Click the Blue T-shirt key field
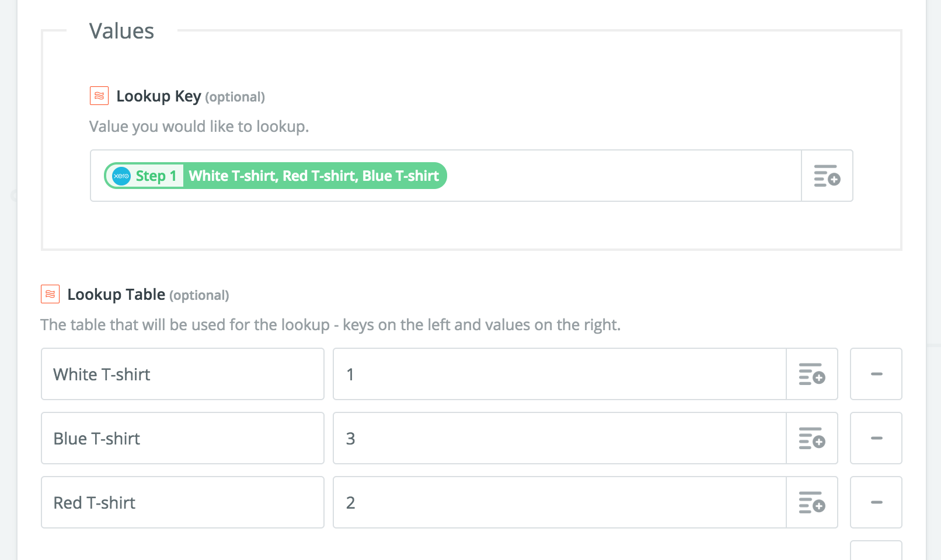 pos(183,438)
